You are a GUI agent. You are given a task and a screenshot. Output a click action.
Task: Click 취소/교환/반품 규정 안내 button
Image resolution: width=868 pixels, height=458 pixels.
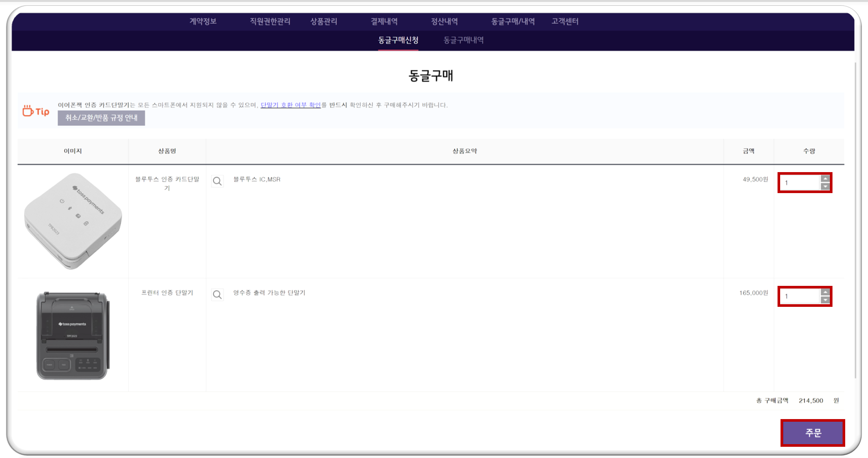tap(101, 118)
